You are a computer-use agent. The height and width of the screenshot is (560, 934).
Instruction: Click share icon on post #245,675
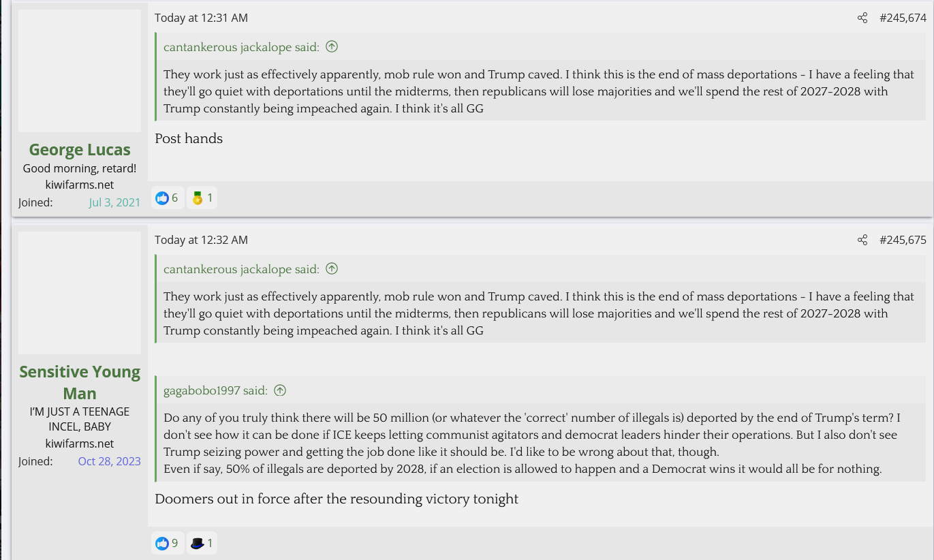(862, 240)
